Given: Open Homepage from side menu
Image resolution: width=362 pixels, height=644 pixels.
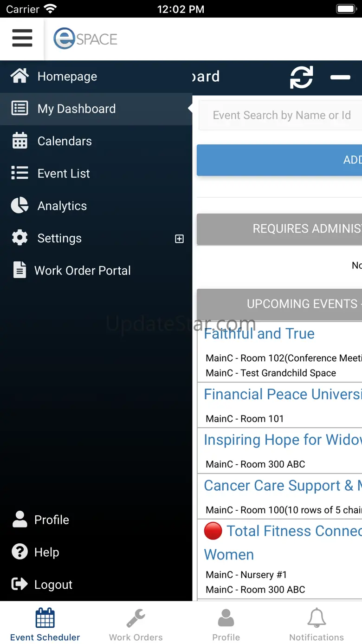Looking at the screenshot, I should coord(96,76).
